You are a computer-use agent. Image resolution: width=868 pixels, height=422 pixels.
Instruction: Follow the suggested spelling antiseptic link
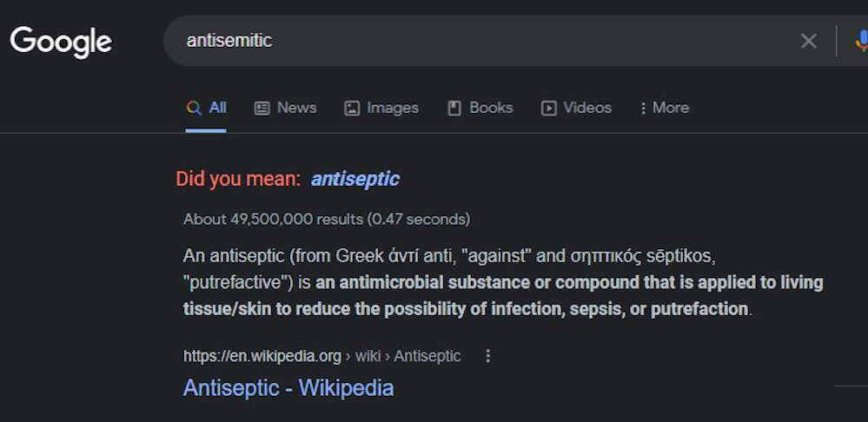click(354, 179)
